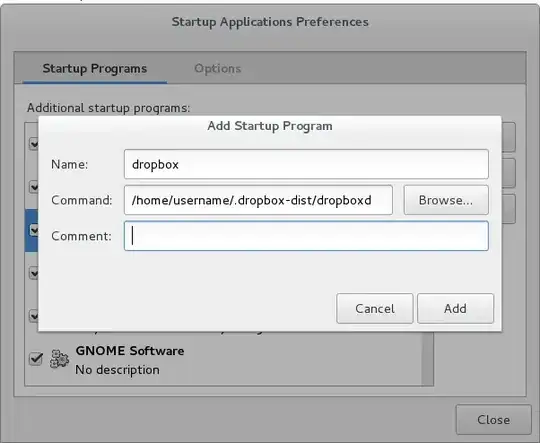Click the Additional startup programs label
The height and width of the screenshot is (443, 540).
tap(108, 108)
